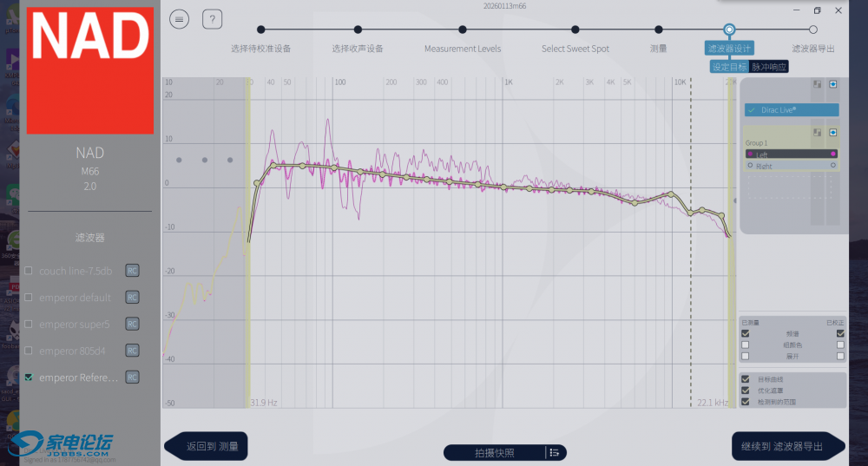Click the left yellow range limit at 31.9 Hz
Screen dimensions: 868x466
248,243
